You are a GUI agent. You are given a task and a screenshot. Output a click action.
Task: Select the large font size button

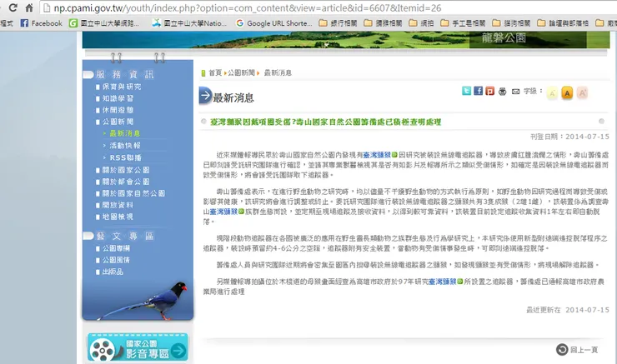pyautogui.click(x=582, y=93)
